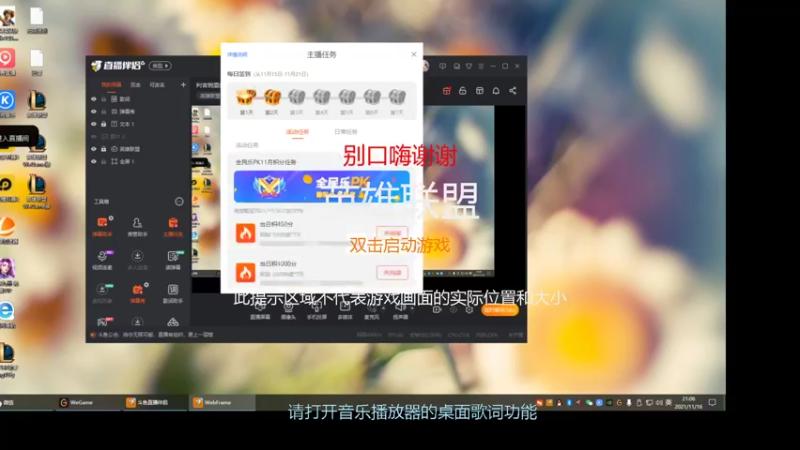Open the layout icon above the preview
The height and width of the screenshot is (450, 800).
click(x=480, y=91)
